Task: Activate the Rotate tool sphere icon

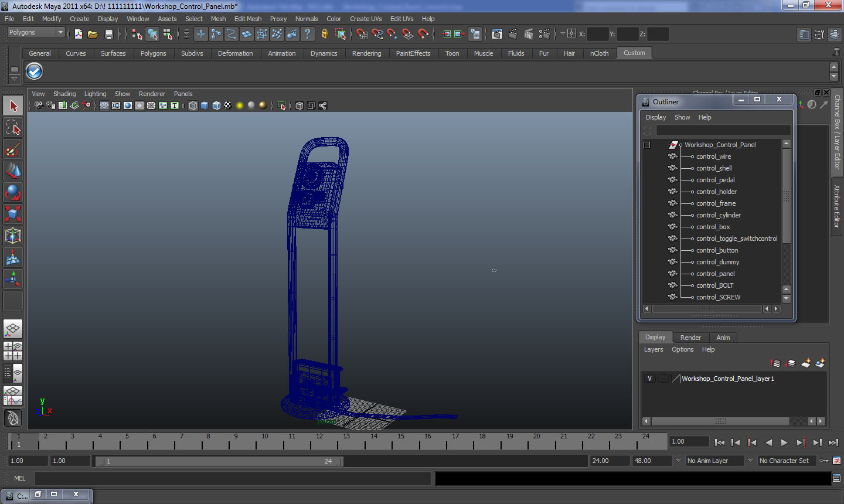Action: [13, 192]
